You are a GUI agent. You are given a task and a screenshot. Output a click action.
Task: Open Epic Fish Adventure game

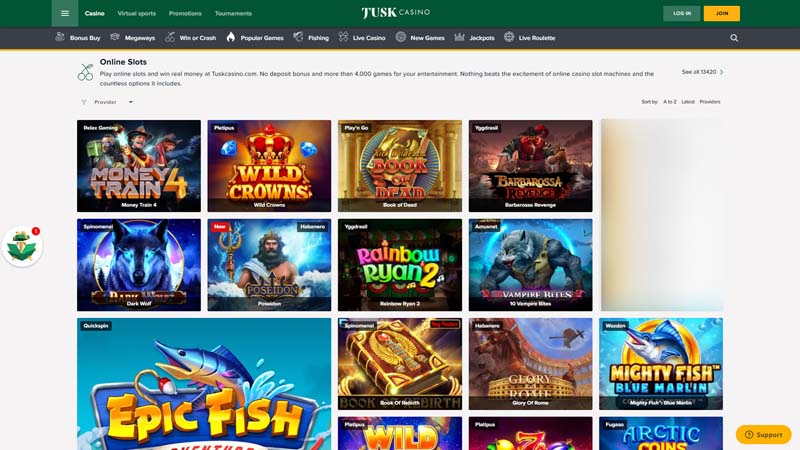(x=204, y=384)
